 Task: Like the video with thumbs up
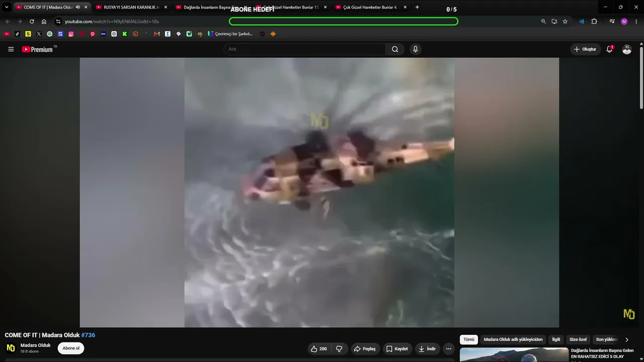pyautogui.click(x=319, y=349)
